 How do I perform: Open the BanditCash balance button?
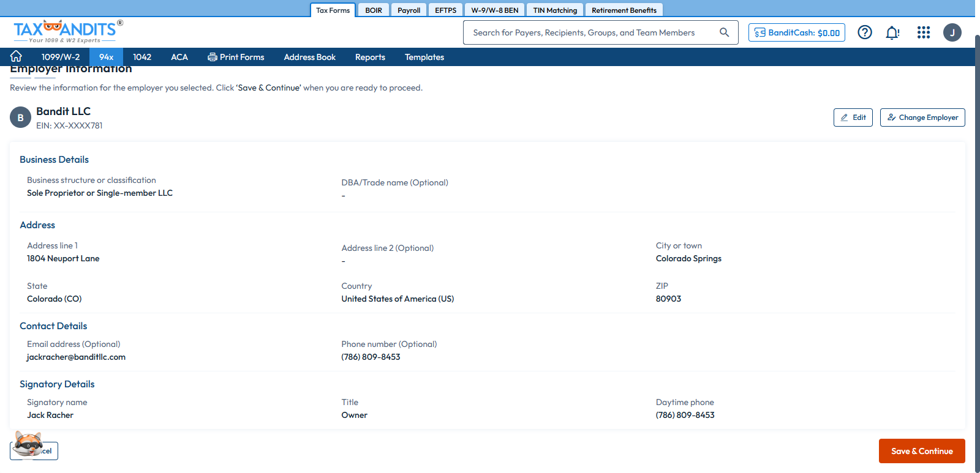(x=796, y=32)
